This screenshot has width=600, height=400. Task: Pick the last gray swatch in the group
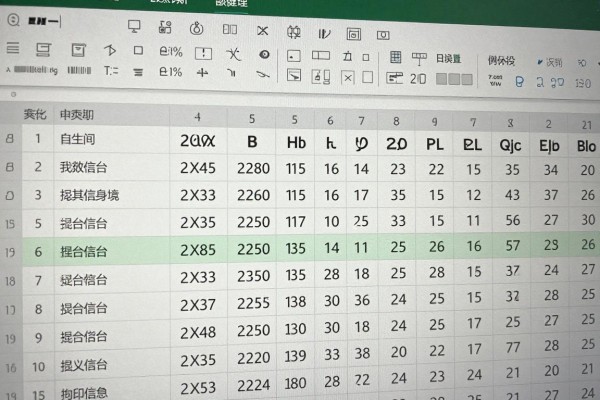pos(467,80)
